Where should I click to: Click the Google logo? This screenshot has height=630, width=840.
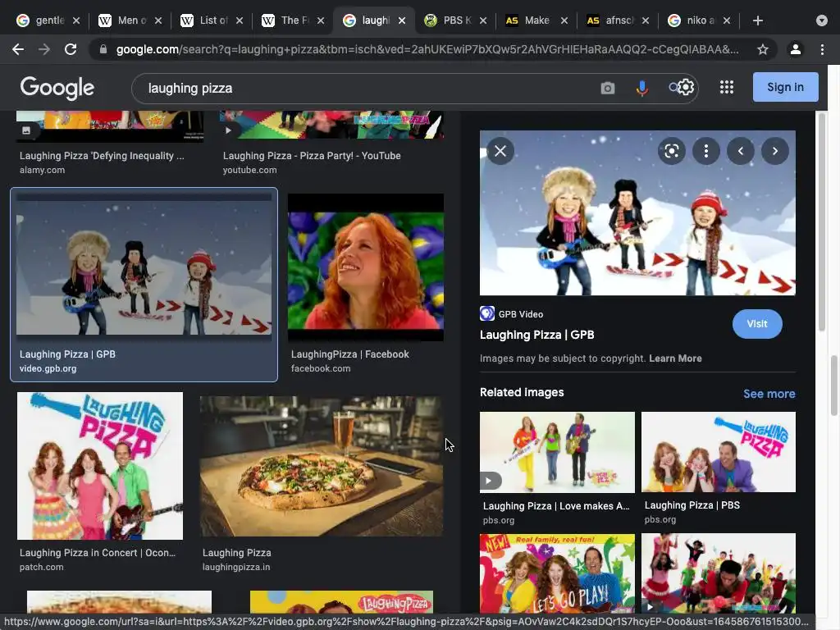(57, 88)
